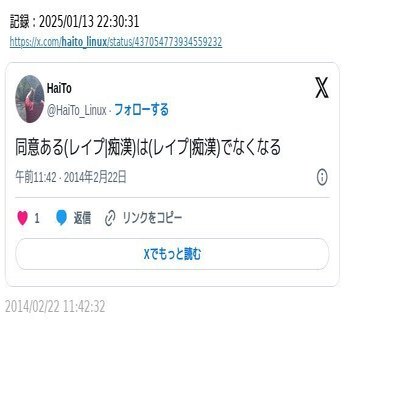Screen dimensions: 402x402
Task: Click the Xでもっと読む button
Action: click(x=172, y=254)
